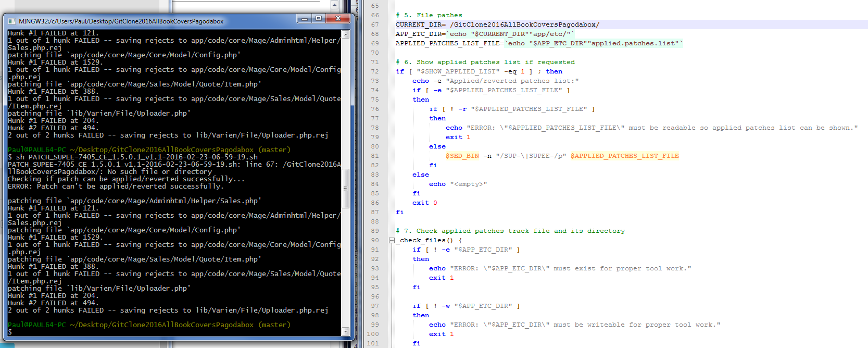Image resolution: width=868 pixels, height=348 pixels.
Task: Click the CURRENT_DIR= assignment line in the editor
Action: (x=497, y=24)
